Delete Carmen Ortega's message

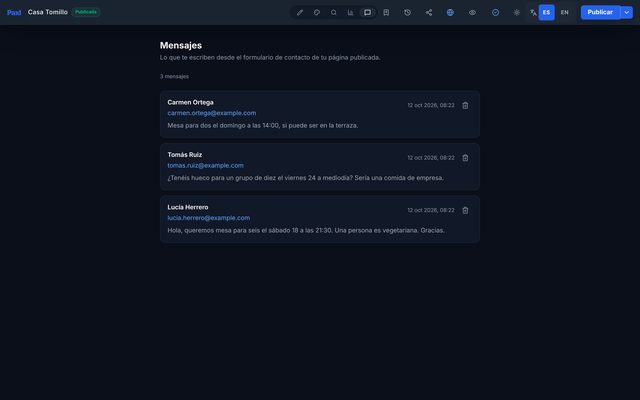point(465,105)
